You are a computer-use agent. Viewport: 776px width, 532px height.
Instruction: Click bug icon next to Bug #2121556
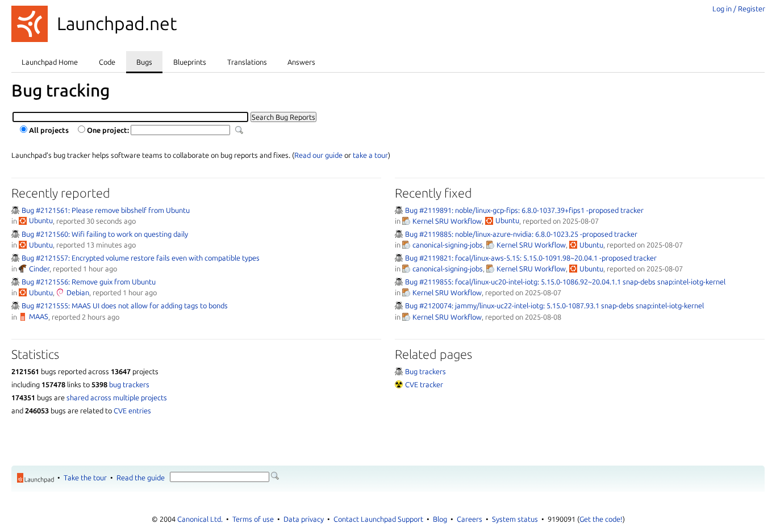point(15,282)
